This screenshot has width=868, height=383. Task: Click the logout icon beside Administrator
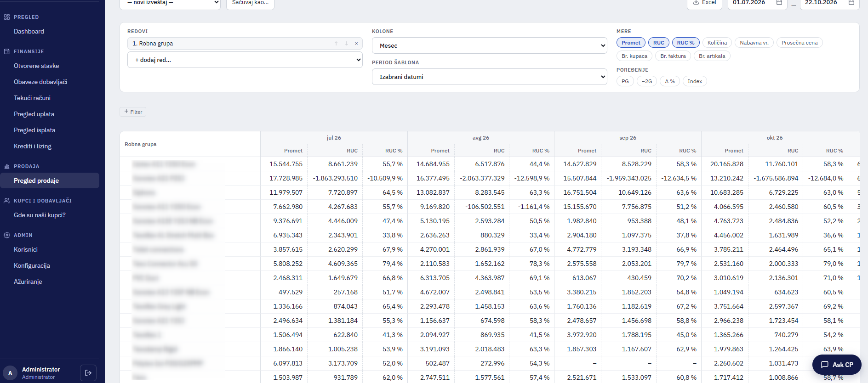[88, 373]
